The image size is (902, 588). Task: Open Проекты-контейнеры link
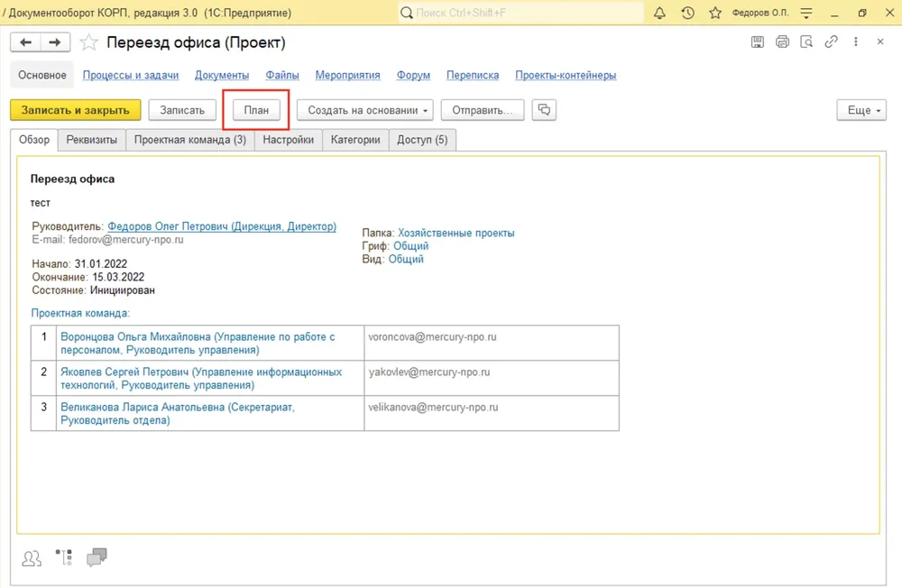click(566, 75)
